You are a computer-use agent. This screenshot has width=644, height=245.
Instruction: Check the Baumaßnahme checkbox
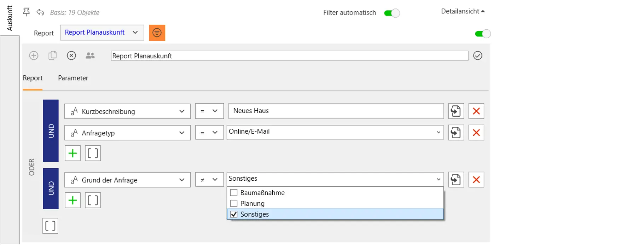234,193
